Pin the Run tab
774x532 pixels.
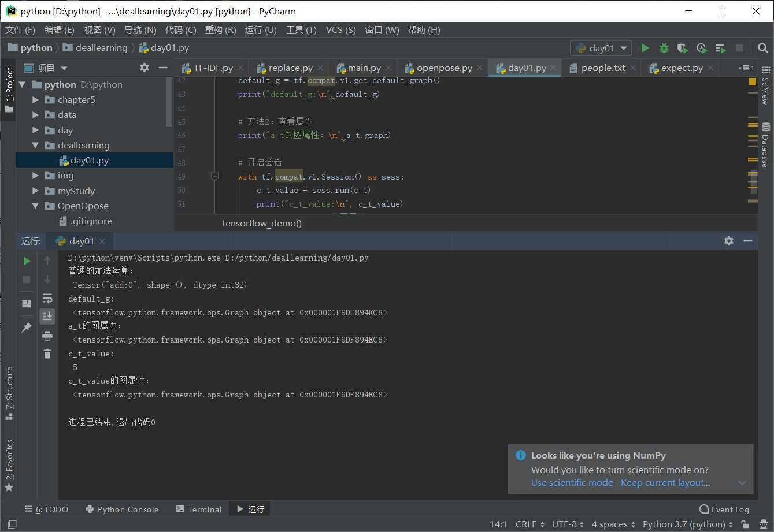[x=27, y=328]
